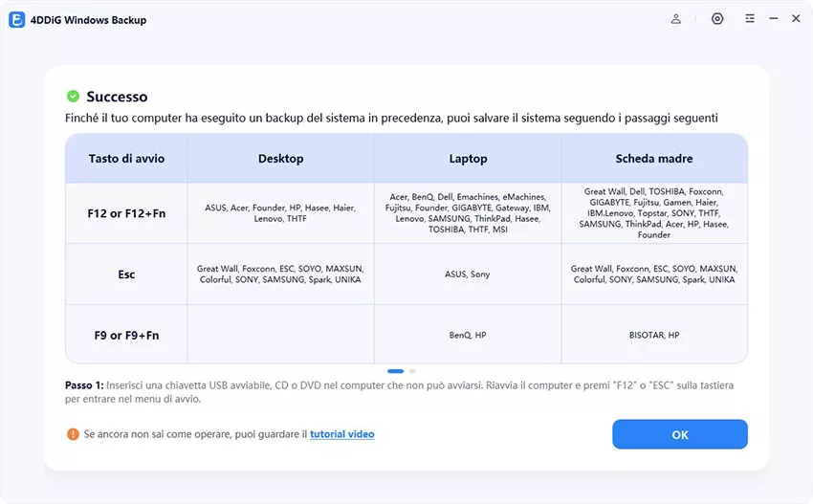Select the Esc boot key row label
The image size is (813, 504).
(126, 274)
